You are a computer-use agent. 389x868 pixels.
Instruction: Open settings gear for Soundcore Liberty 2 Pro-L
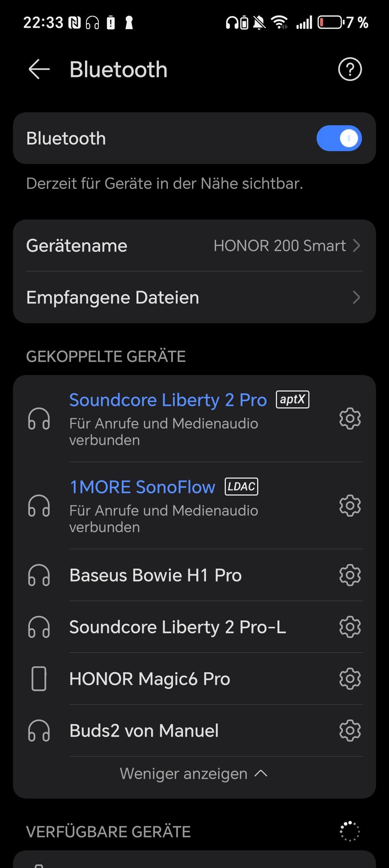click(350, 627)
